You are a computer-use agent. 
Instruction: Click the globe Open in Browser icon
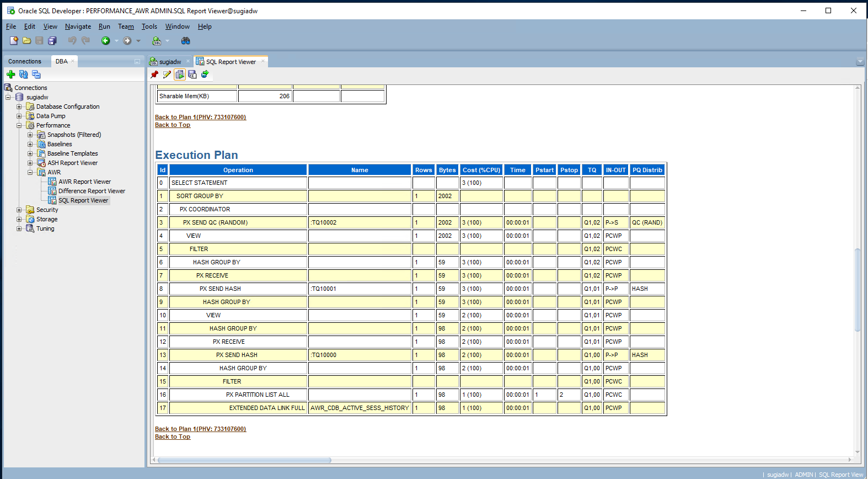[205, 74]
